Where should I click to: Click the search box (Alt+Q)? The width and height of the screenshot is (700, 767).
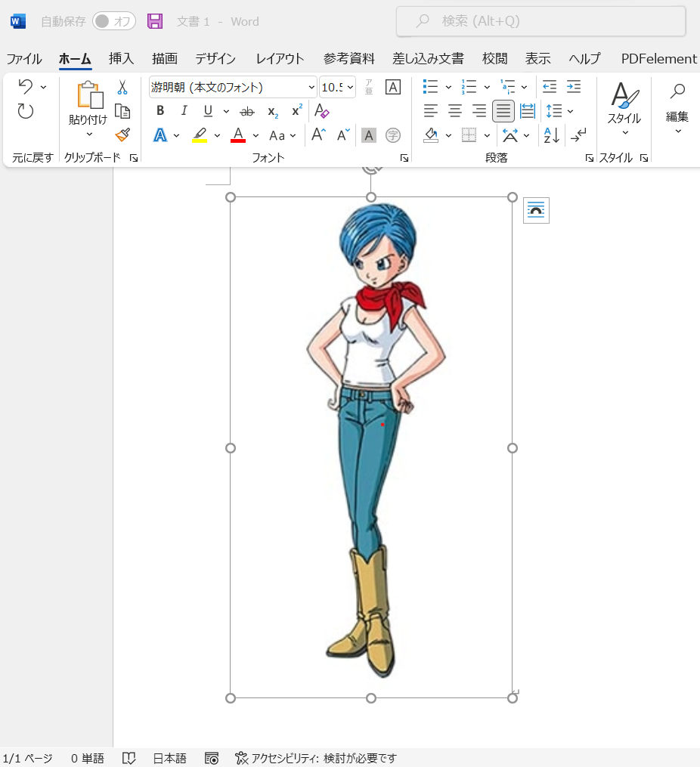(x=541, y=21)
